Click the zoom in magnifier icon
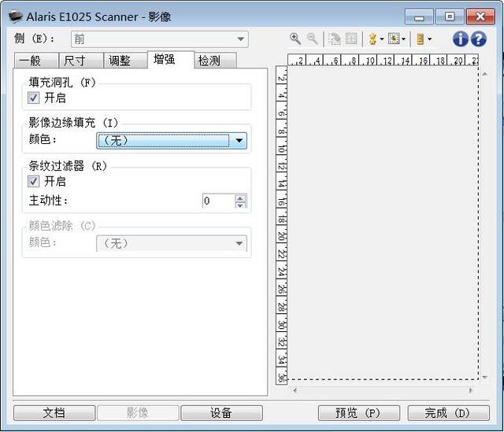This screenshot has width=504, height=432. (295, 39)
